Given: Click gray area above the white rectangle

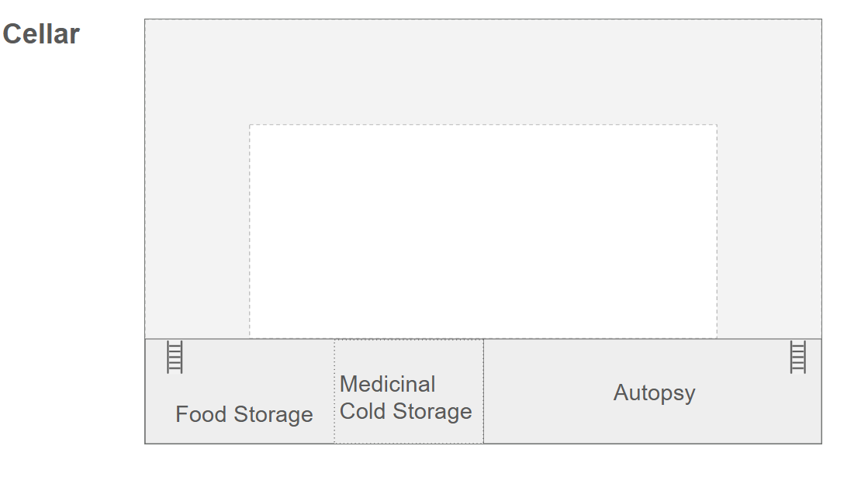Looking at the screenshot, I should click(x=482, y=71).
